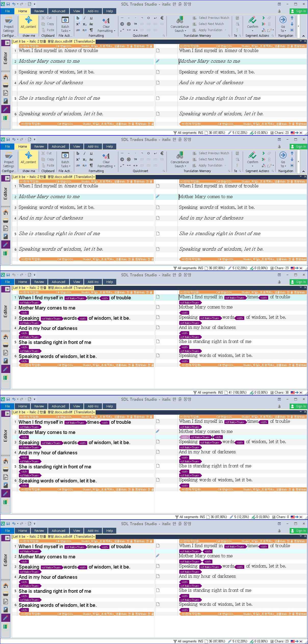Toggle show formatting pilcrow in the top window
Viewport: 308px width, 644px height.
(x=91, y=30)
